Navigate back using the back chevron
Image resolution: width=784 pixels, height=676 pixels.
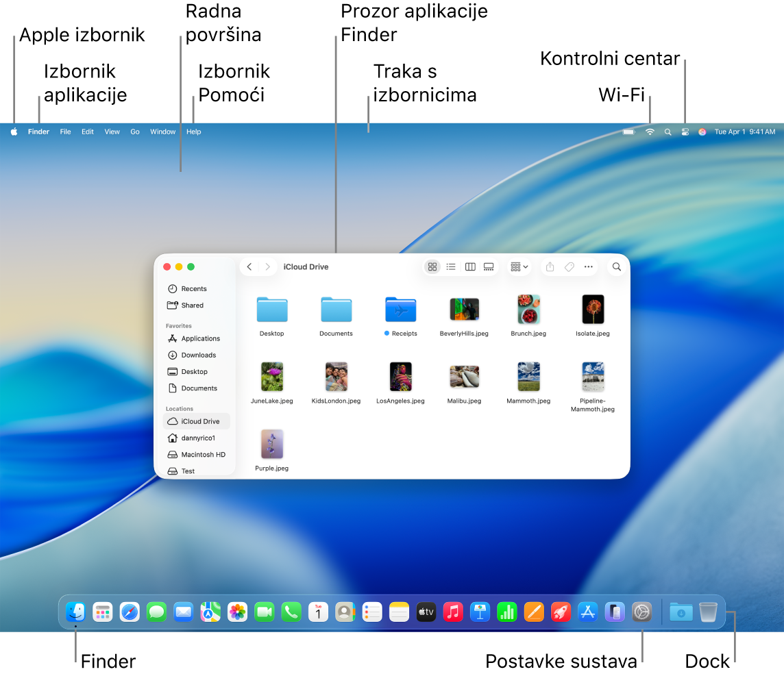[x=249, y=266]
